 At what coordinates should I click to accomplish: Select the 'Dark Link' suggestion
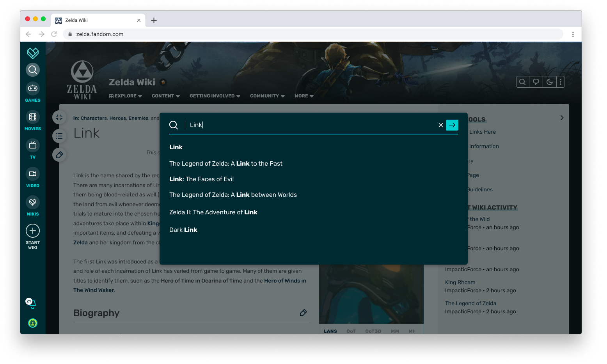pos(183,230)
